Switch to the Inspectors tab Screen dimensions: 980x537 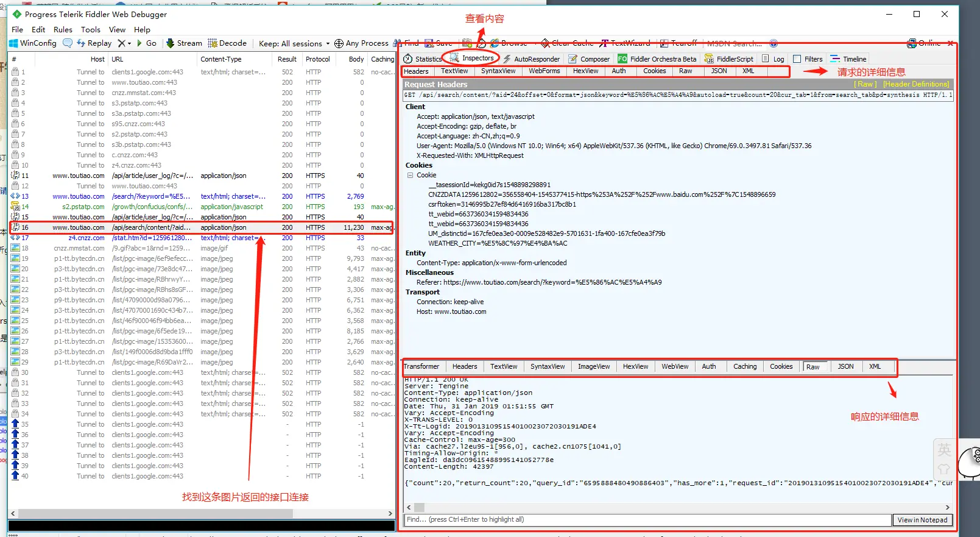[472, 59]
